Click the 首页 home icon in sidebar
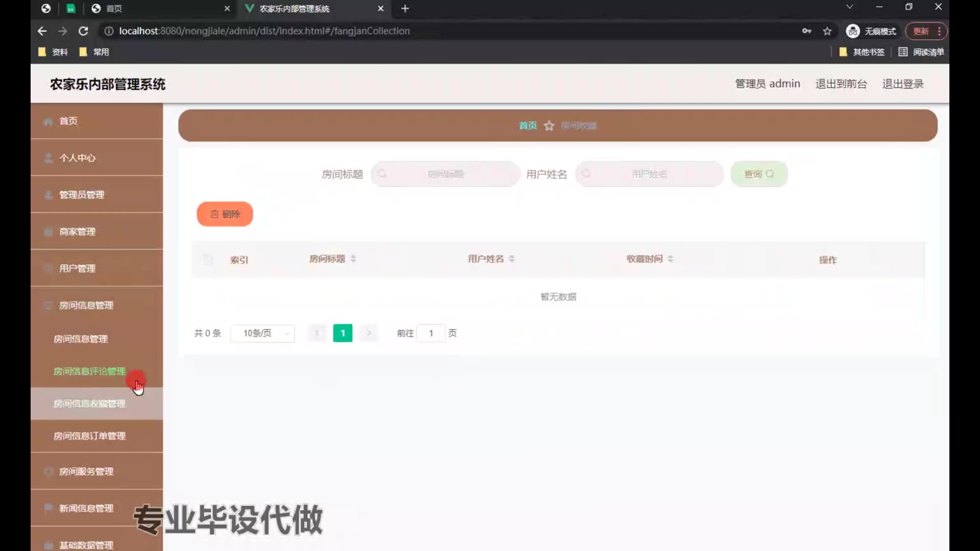 tap(48, 122)
